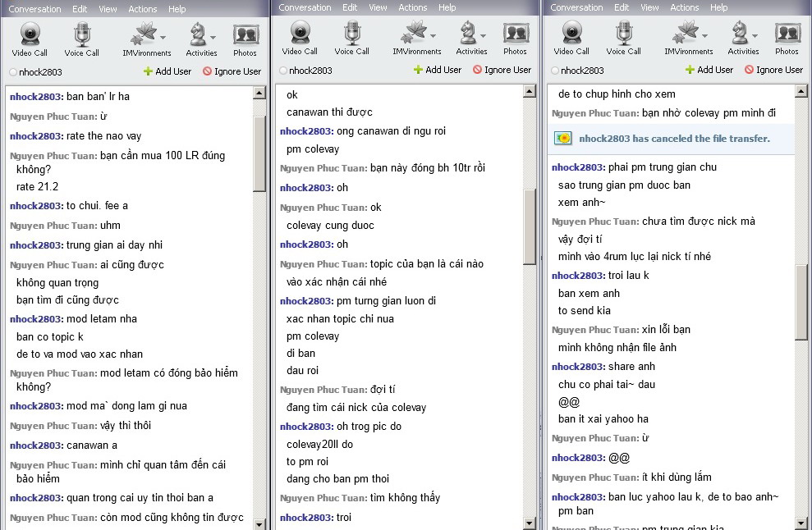Screen dimensions: 812x530
Task: Expand IMVironments dropdown arrow in right window
Action: 704,36
